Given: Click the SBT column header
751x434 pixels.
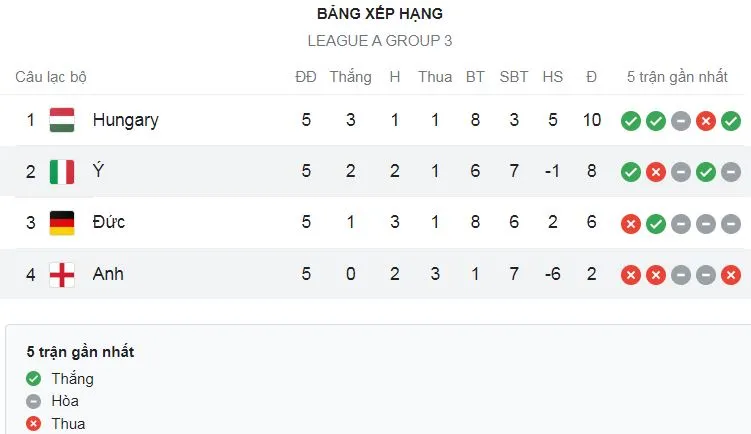Looking at the screenshot, I should tap(514, 77).
